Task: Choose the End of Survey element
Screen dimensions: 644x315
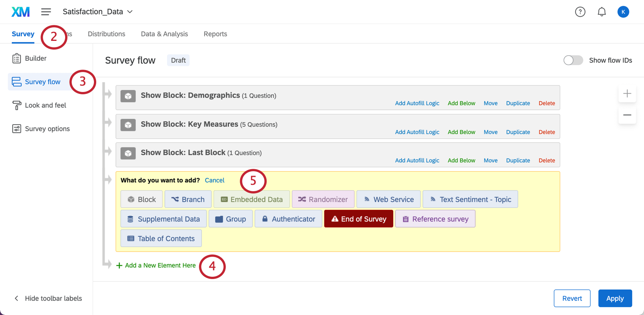Action: pos(358,219)
